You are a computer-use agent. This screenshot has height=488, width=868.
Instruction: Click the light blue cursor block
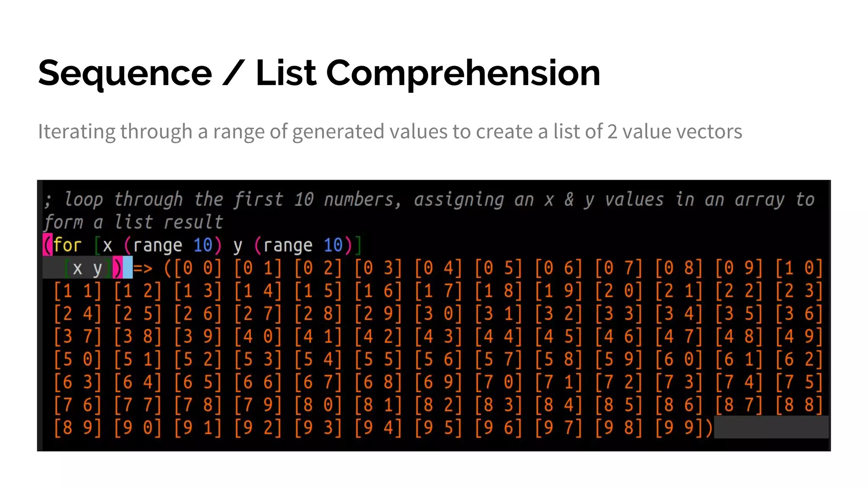click(128, 268)
